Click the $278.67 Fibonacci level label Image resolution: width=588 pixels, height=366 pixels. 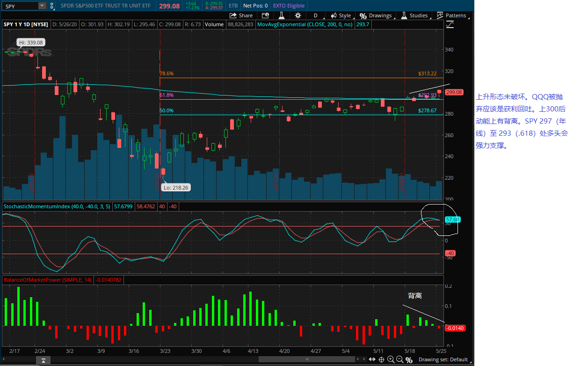coord(428,110)
